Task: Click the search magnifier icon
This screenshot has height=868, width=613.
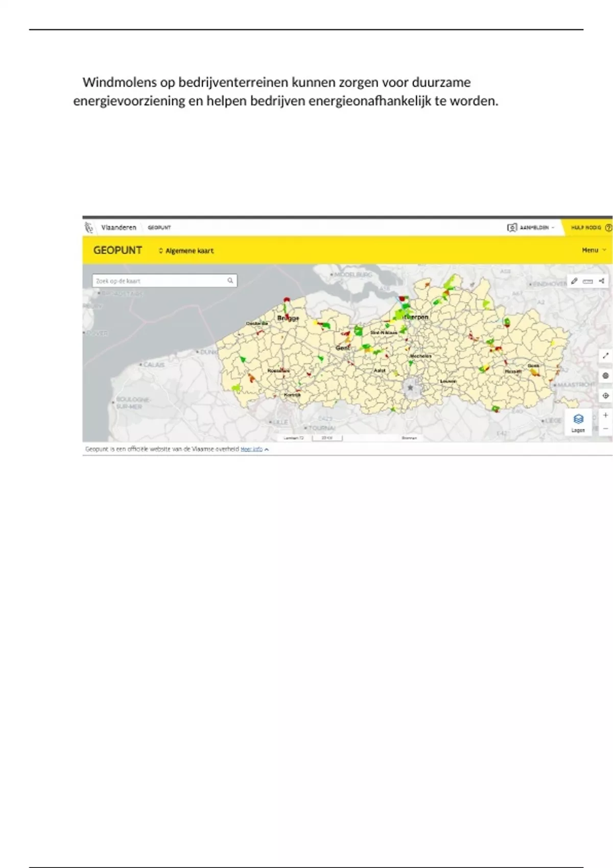Action: pos(230,280)
